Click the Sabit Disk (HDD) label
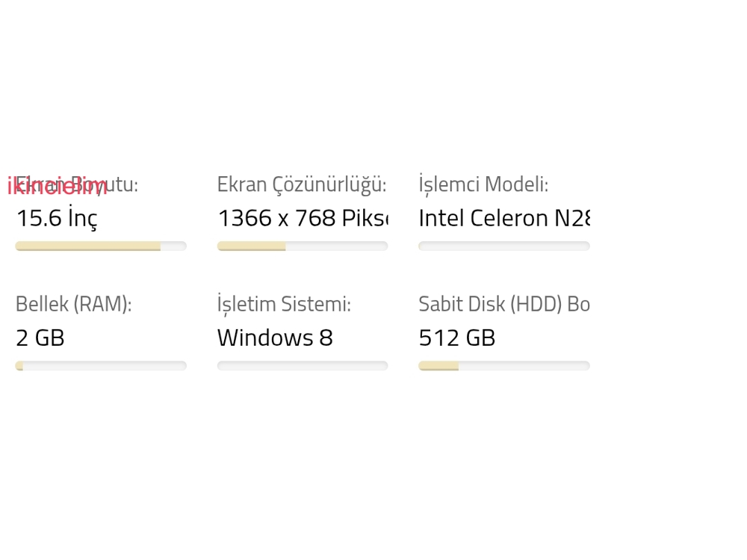 point(503,304)
